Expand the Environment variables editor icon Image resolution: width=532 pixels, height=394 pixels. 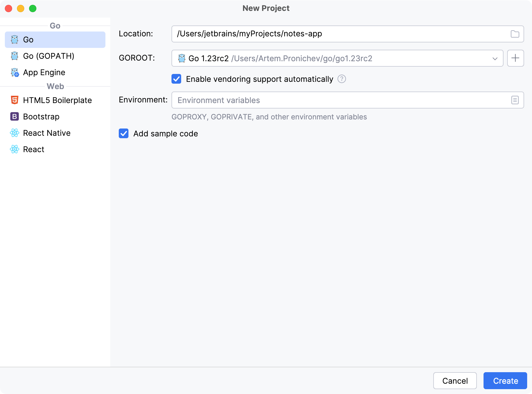tap(515, 100)
